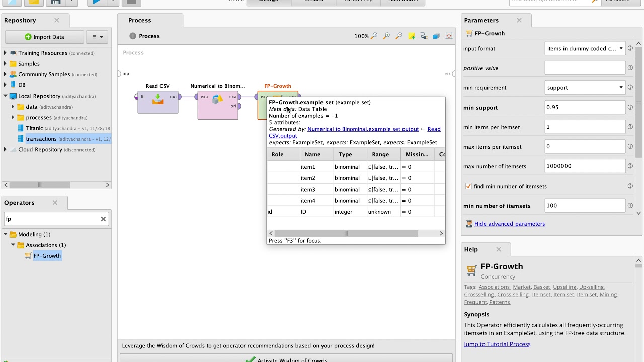The image size is (644, 362).
Task: Click the blue stacked layers icon
Action: click(436, 36)
